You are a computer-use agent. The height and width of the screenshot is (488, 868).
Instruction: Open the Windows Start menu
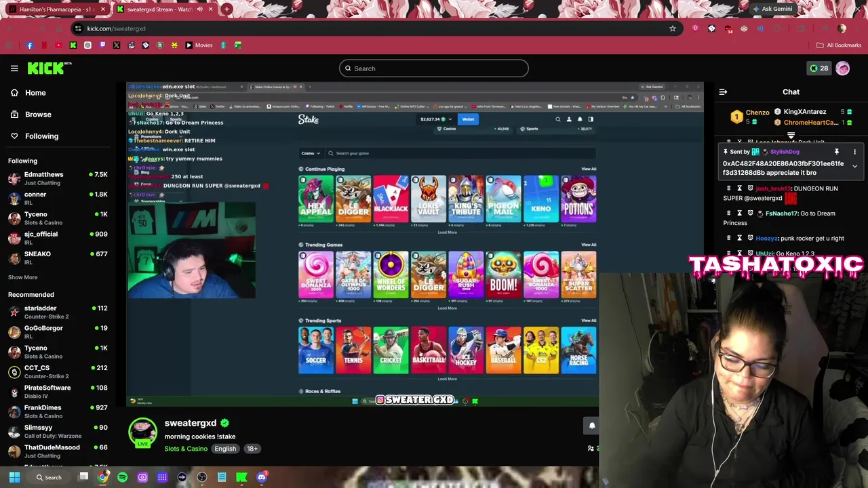[x=14, y=477]
